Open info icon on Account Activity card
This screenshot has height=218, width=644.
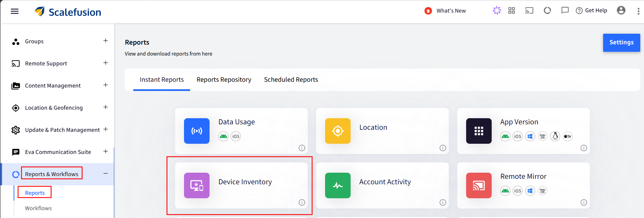click(443, 202)
